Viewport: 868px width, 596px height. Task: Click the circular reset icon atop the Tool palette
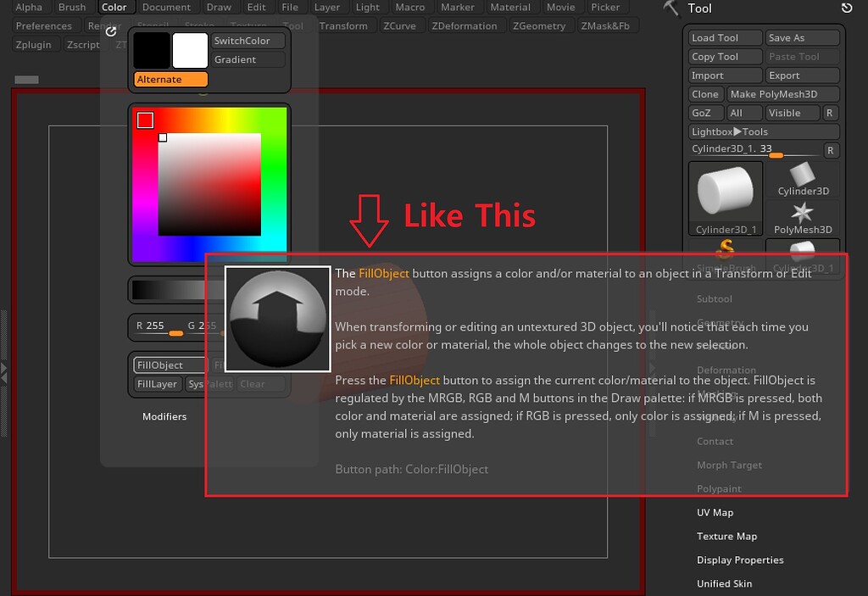click(847, 8)
